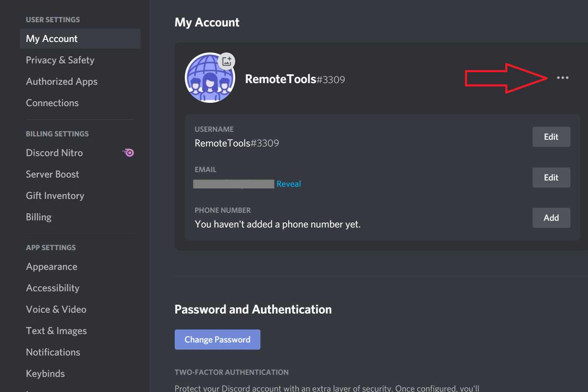Switch to Appearance settings

(x=51, y=266)
